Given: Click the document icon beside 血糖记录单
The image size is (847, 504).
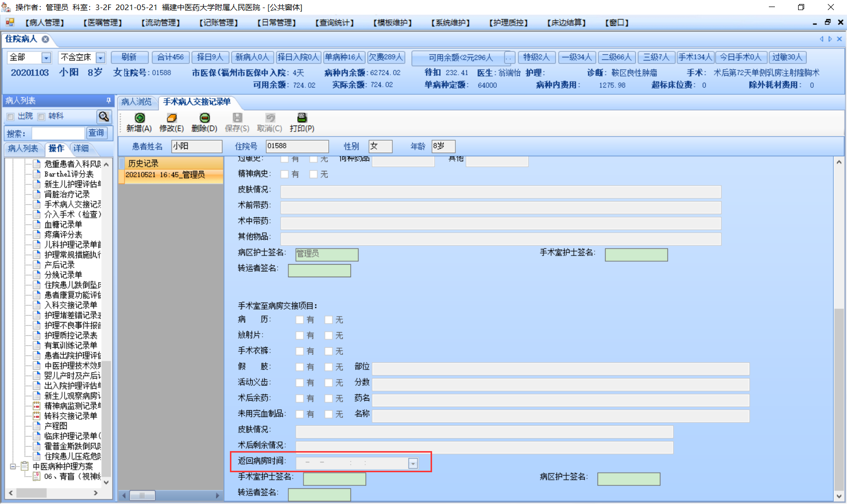Looking at the screenshot, I should pos(36,224).
